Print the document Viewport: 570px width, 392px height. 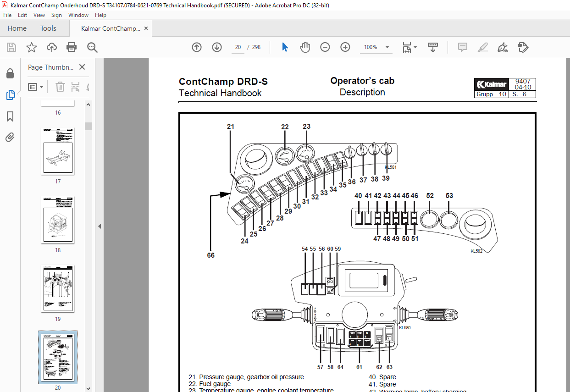coord(72,47)
